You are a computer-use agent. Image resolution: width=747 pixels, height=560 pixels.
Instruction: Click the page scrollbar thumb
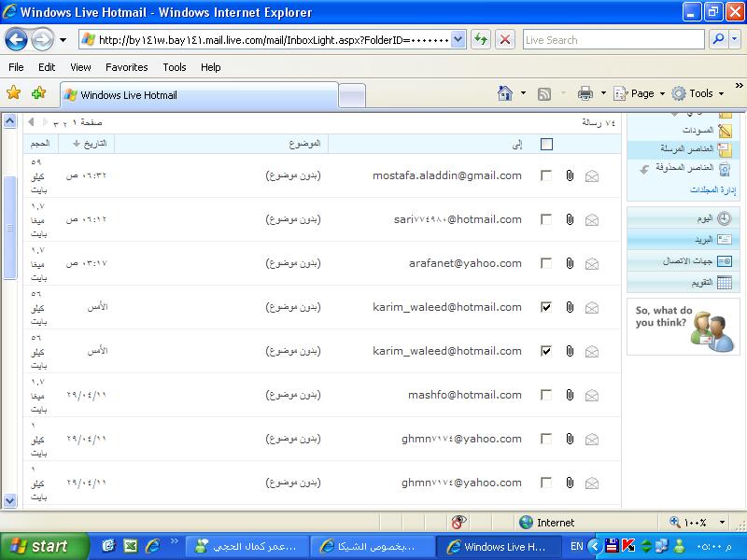[x=10, y=227]
